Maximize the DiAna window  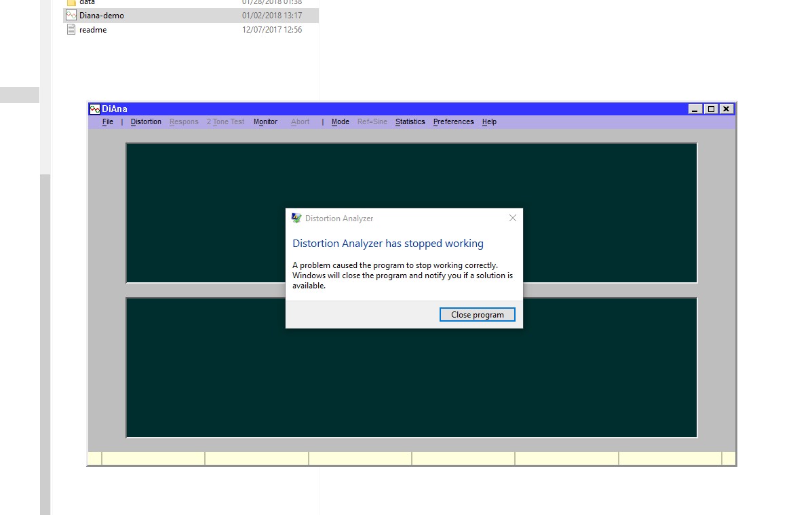(x=711, y=109)
